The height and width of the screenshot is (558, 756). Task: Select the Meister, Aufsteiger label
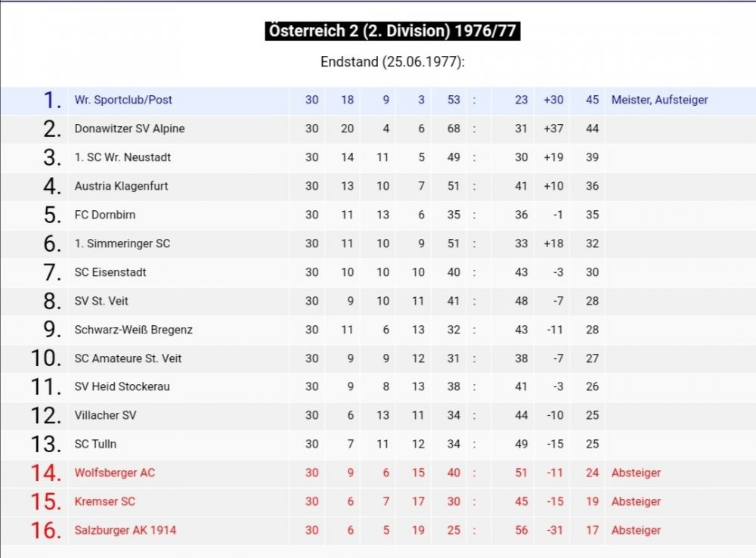(x=659, y=100)
